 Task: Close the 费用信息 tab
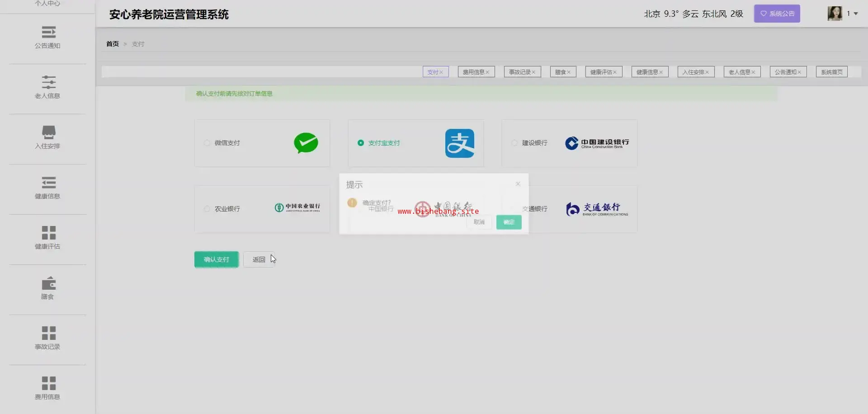[487, 72]
